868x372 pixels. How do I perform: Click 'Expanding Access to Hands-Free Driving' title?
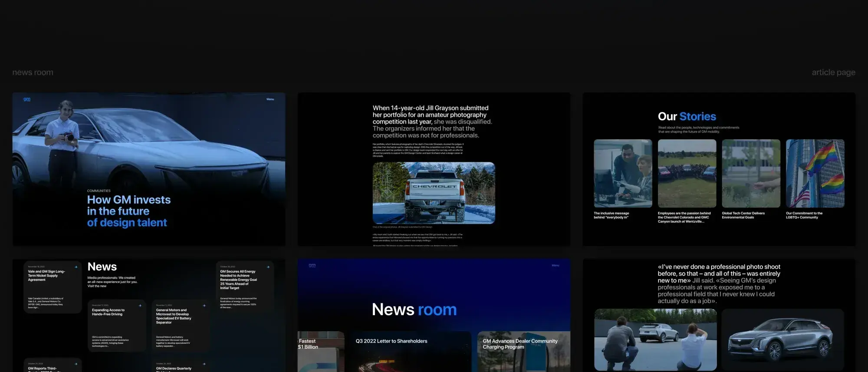pyautogui.click(x=108, y=312)
